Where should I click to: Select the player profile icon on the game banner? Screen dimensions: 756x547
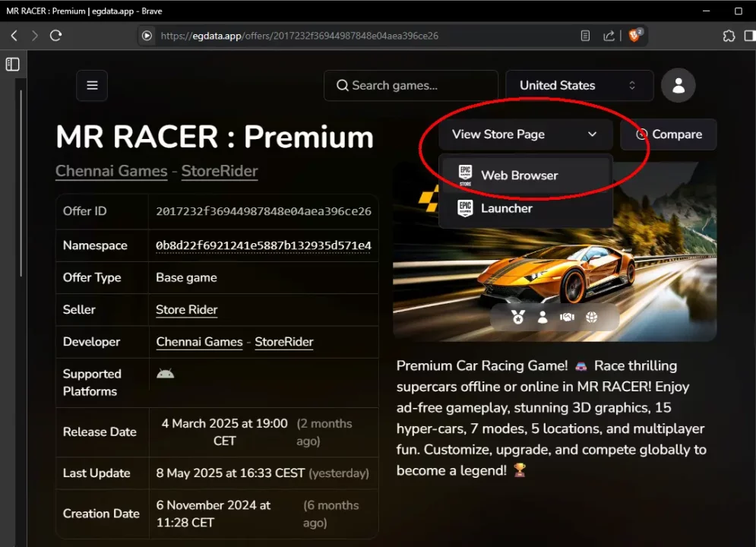542,317
